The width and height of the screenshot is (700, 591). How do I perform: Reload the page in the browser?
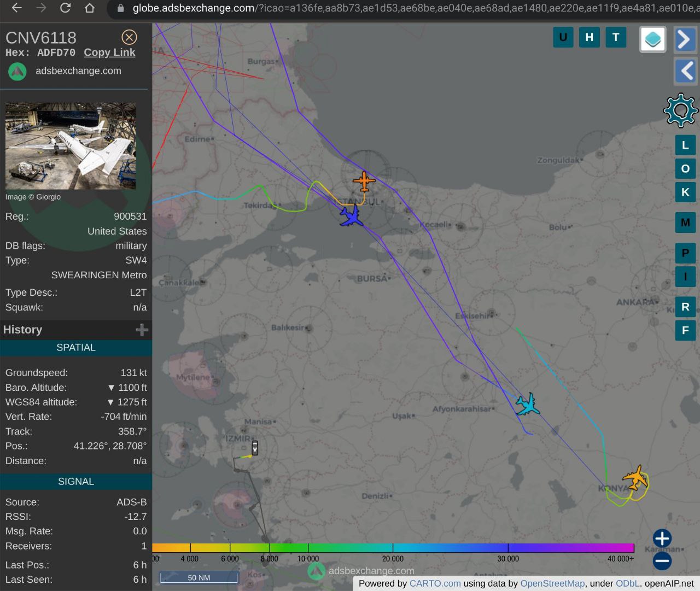pyautogui.click(x=65, y=8)
